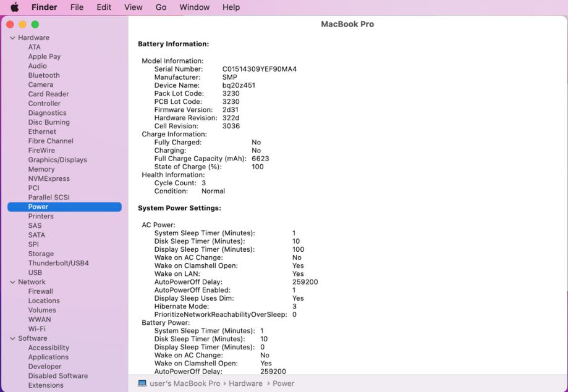
Task: Select ATA in the sidebar
Action: 35,47
